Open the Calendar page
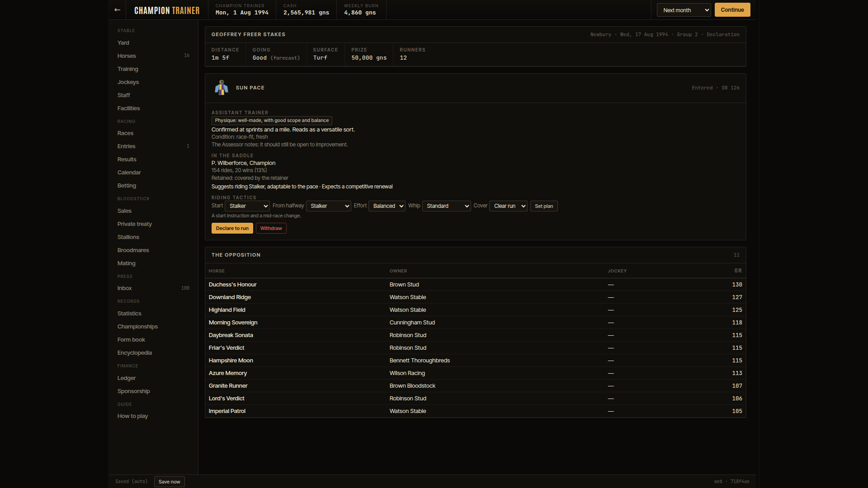Screen dimensions: 868x488 click(153, 173)
